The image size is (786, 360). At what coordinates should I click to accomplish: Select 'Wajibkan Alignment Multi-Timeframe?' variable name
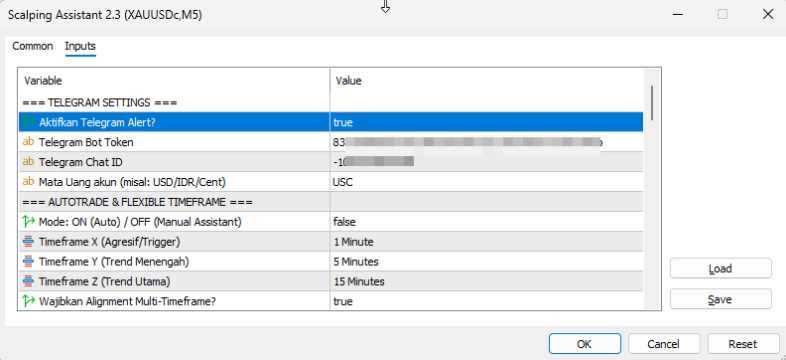point(128,301)
